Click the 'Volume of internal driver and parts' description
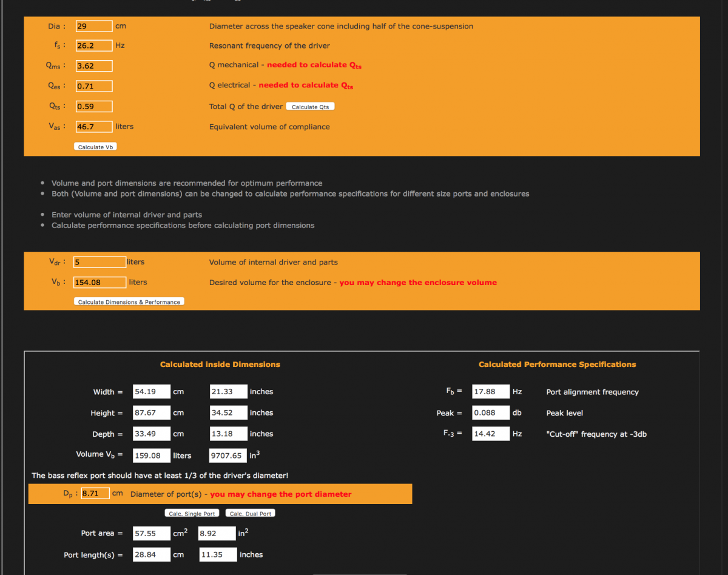 [x=274, y=263]
